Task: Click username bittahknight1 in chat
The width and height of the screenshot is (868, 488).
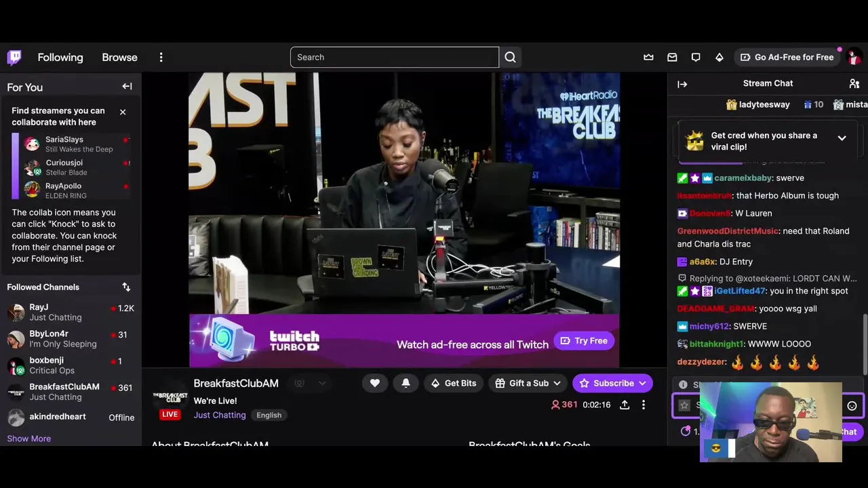Action: [717, 344]
